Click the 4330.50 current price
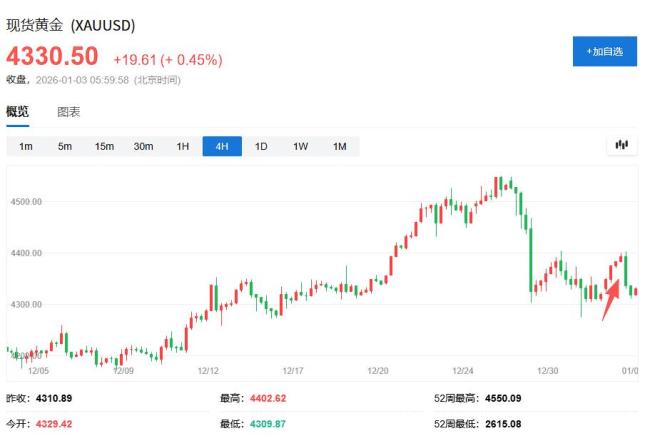Screen dimensions: 650x436 (53, 56)
